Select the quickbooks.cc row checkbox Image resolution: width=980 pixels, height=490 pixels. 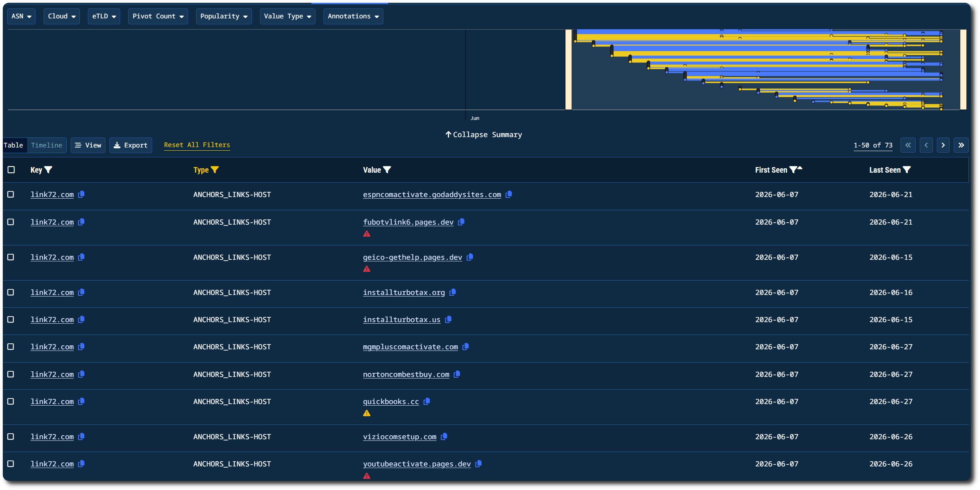point(11,401)
